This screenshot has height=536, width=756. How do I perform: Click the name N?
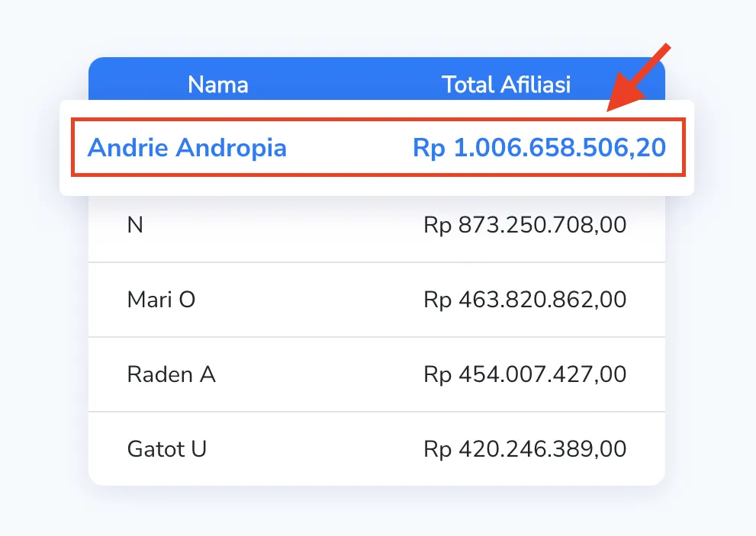point(135,225)
